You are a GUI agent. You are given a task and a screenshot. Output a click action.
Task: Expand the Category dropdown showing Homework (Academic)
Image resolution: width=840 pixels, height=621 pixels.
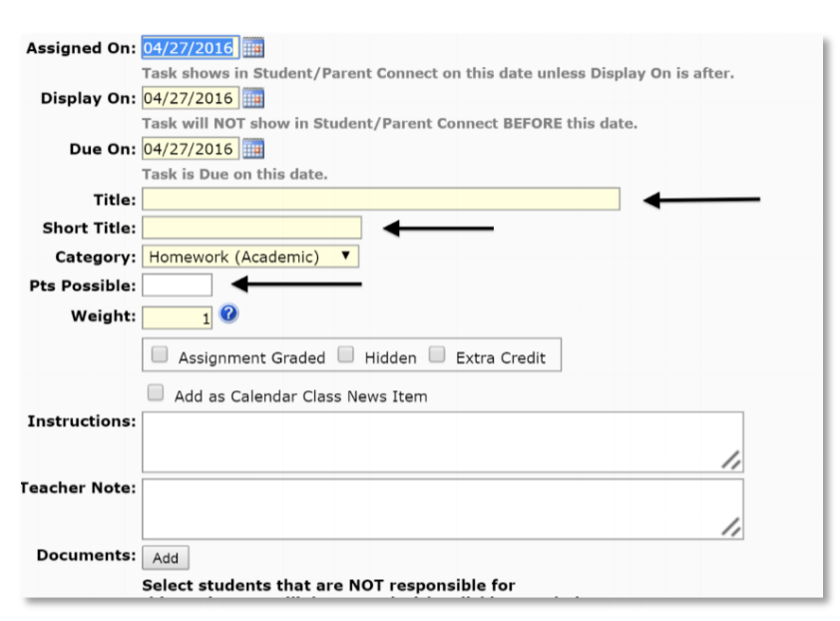pyautogui.click(x=250, y=257)
